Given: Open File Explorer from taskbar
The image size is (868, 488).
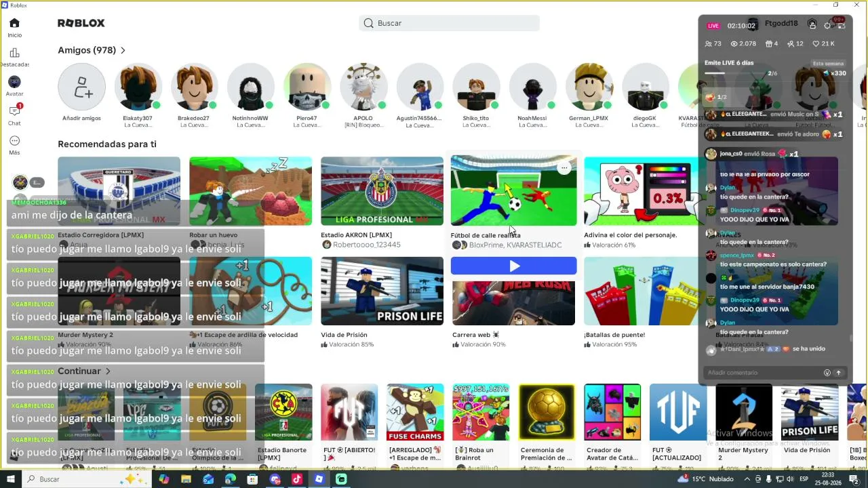Looking at the screenshot, I should tap(186, 479).
